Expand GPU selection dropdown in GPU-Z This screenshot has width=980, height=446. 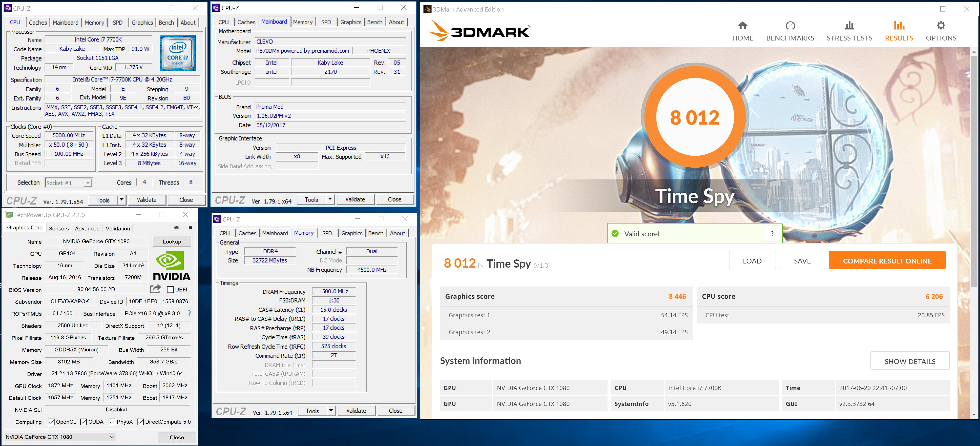112,437
